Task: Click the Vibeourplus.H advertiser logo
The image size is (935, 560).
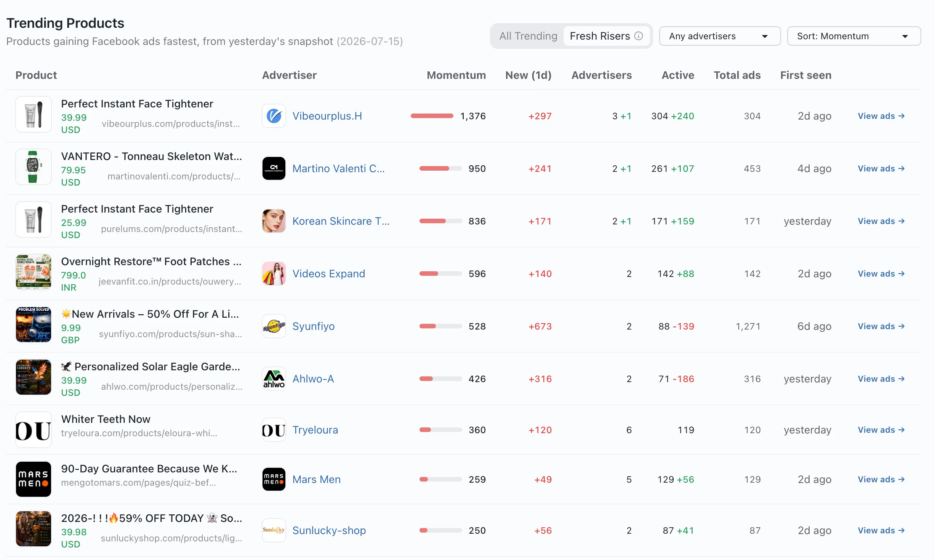Action: [x=274, y=116]
